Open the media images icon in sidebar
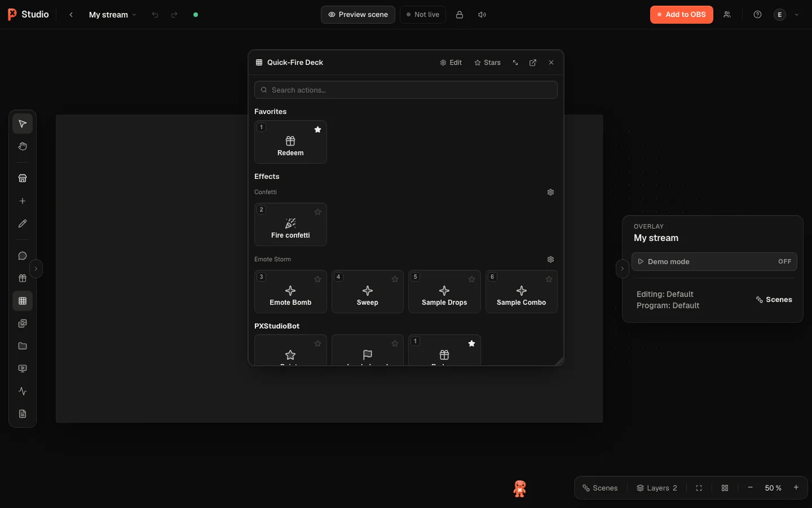This screenshot has width=812, height=508. tap(23, 323)
